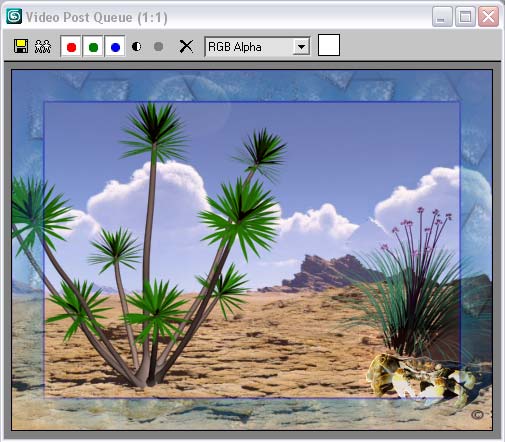This screenshot has height=442, width=505.
Task: Minimize the Video Post Queue window
Action: 442,16
